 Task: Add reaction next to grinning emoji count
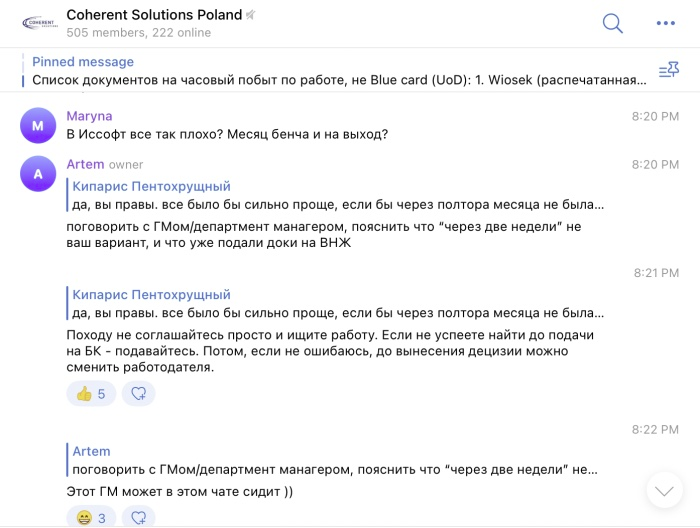pos(139,517)
